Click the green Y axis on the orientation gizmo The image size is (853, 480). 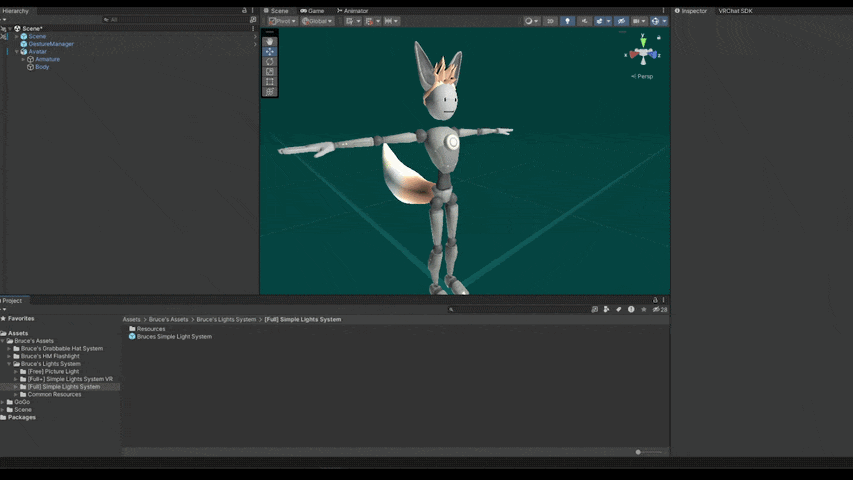(643, 41)
